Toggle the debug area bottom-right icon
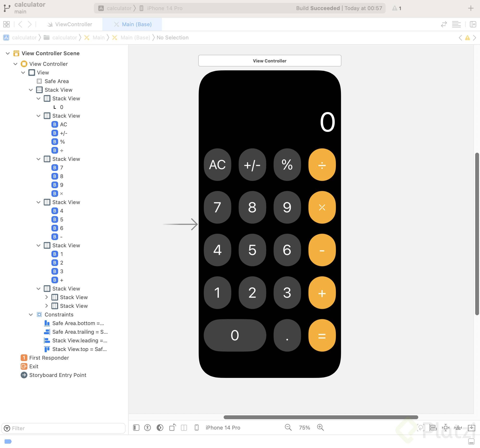480x448 pixels. click(x=471, y=442)
